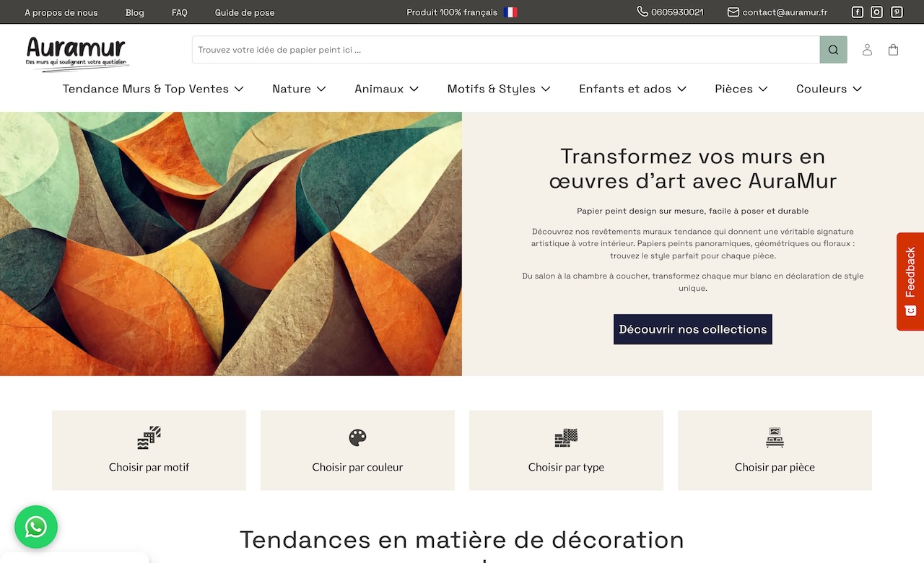The height and width of the screenshot is (563, 924).
Task: Visit the Instagram social icon
Action: pyautogui.click(x=876, y=12)
